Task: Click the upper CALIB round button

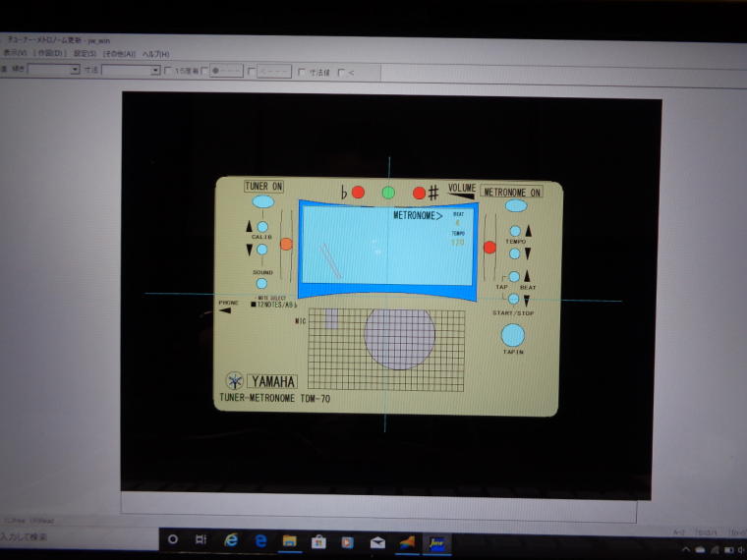Action: click(x=262, y=227)
